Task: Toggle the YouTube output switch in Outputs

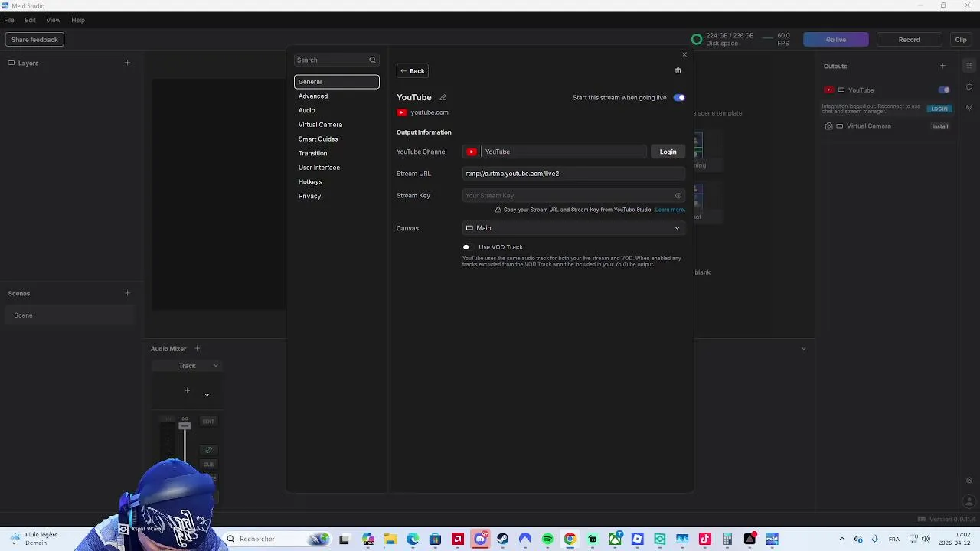Action: click(944, 90)
